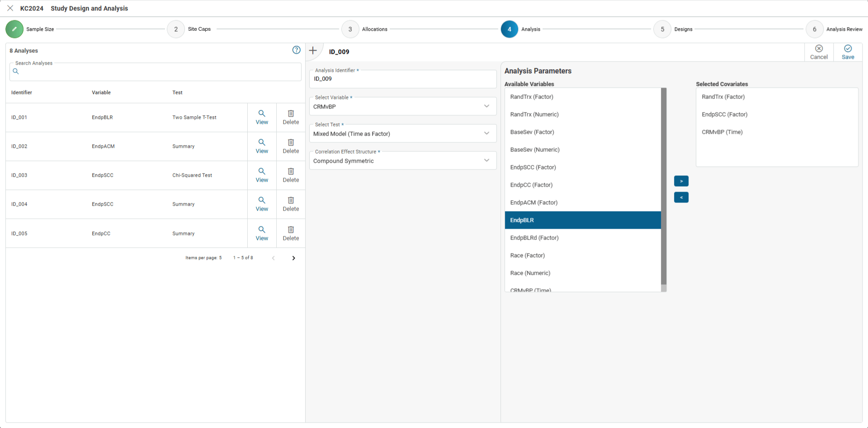The image size is (868, 428).
Task: Select Race (Factor) variable
Action: coord(583,255)
